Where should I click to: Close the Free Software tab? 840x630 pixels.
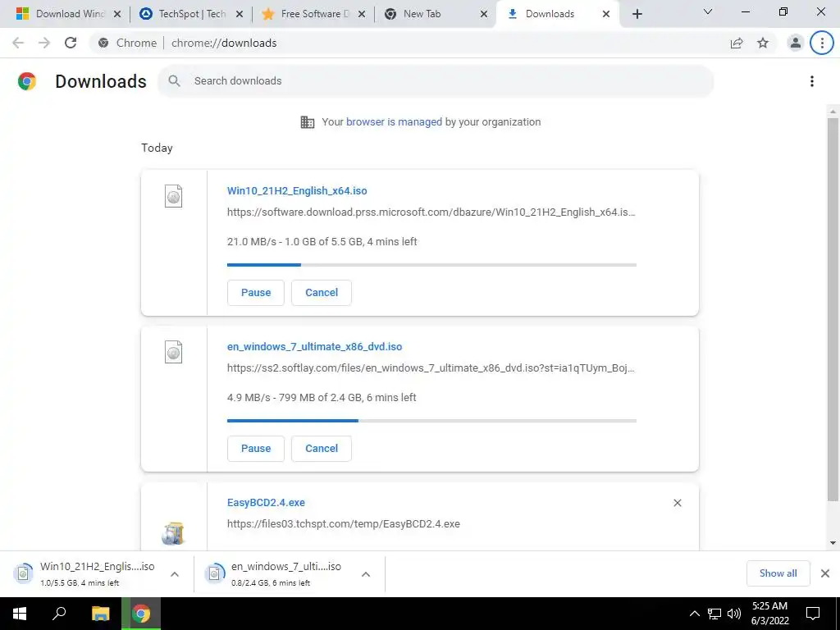point(362,14)
